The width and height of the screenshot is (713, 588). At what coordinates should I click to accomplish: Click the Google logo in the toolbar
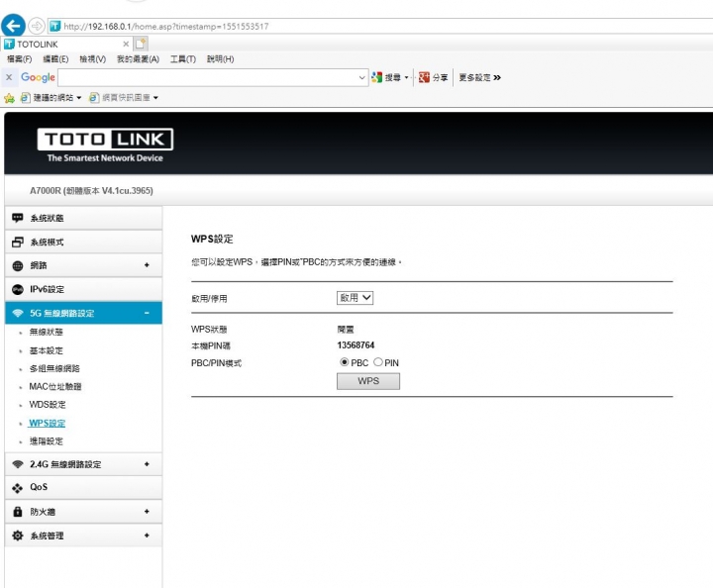tap(38, 77)
